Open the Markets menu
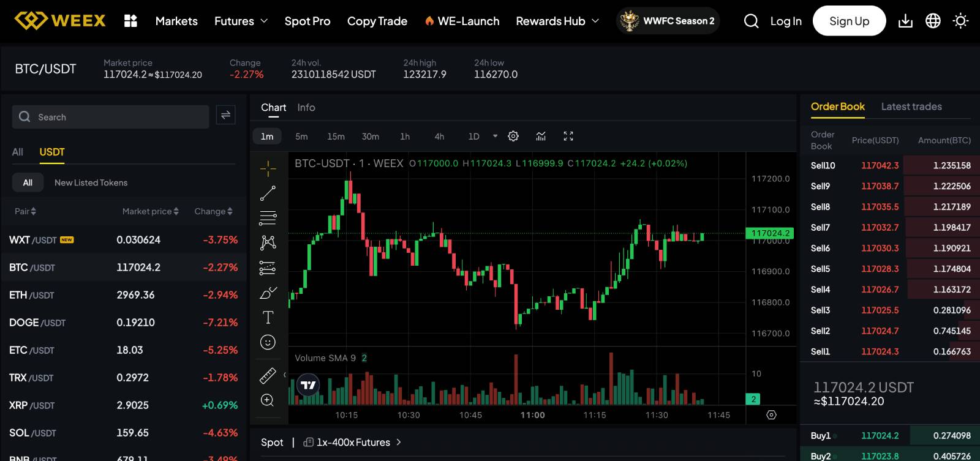This screenshot has height=461, width=980. coord(176,21)
